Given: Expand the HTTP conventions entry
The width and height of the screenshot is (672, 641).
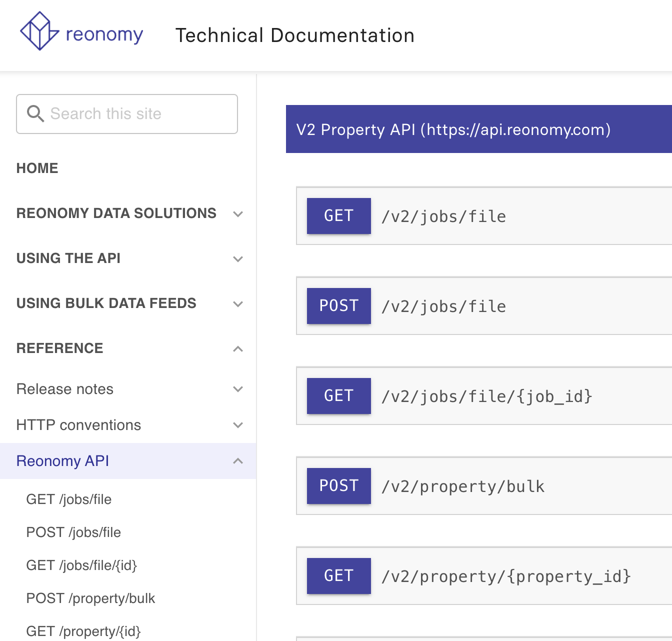Looking at the screenshot, I should pyautogui.click(x=238, y=425).
